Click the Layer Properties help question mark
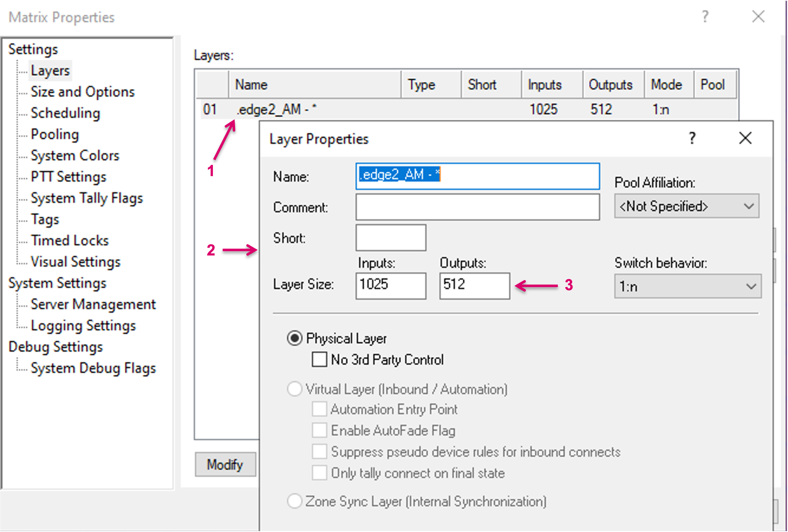Screen dimensions: 788x532 pyautogui.click(x=692, y=138)
